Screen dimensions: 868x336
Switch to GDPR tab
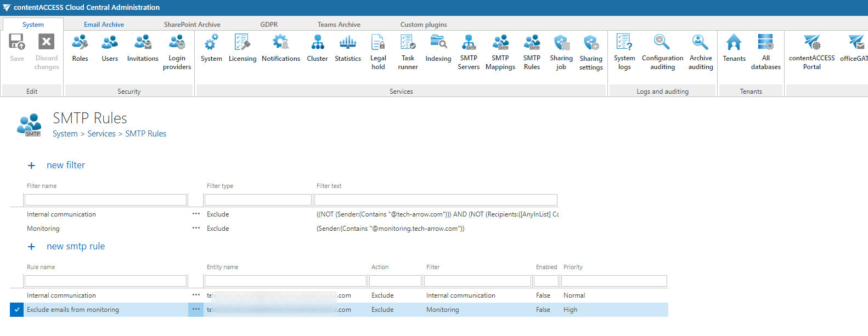[x=269, y=24]
